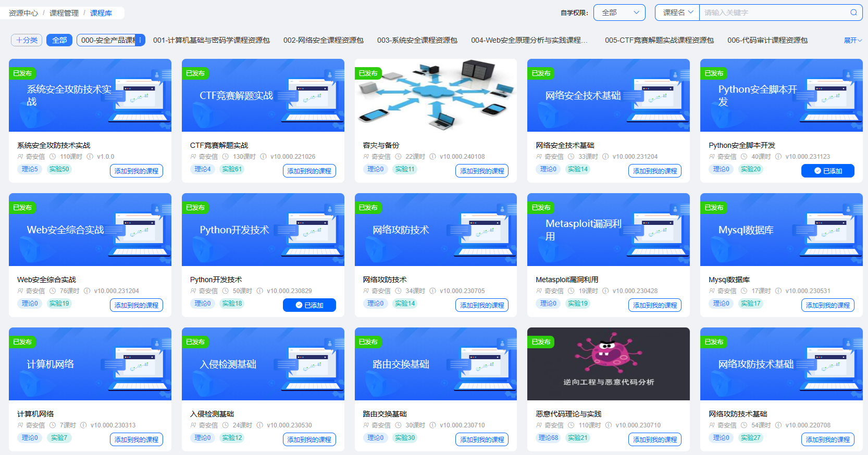Click the info icon beside v10.000.240108

click(432, 157)
